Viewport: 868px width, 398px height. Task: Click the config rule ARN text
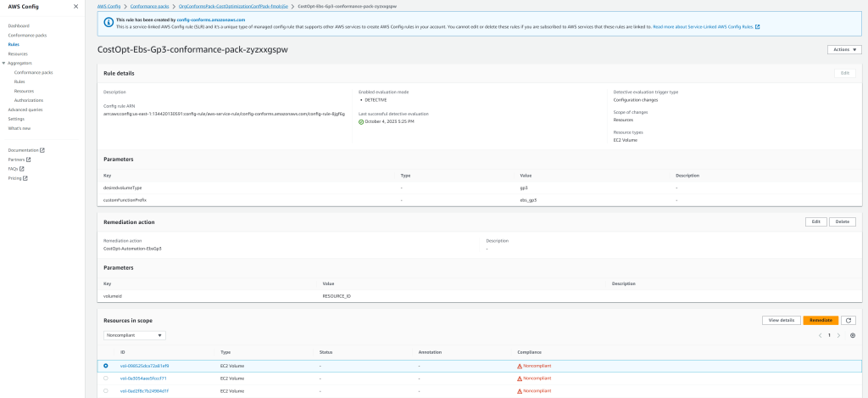pyautogui.click(x=224, y=113)
